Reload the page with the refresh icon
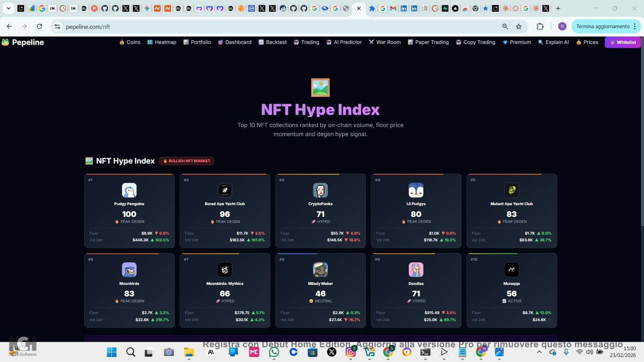The height and width of the screenshot is (362, 644). (39, 26)
